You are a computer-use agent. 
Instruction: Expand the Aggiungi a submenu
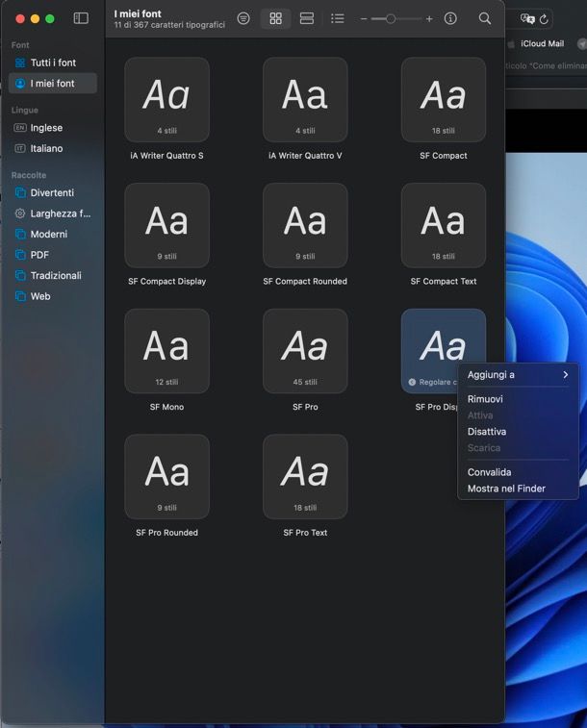518,375
